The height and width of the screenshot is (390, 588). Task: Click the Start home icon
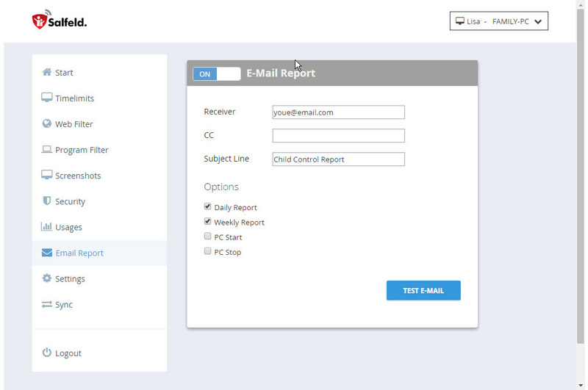pos(47,72)
